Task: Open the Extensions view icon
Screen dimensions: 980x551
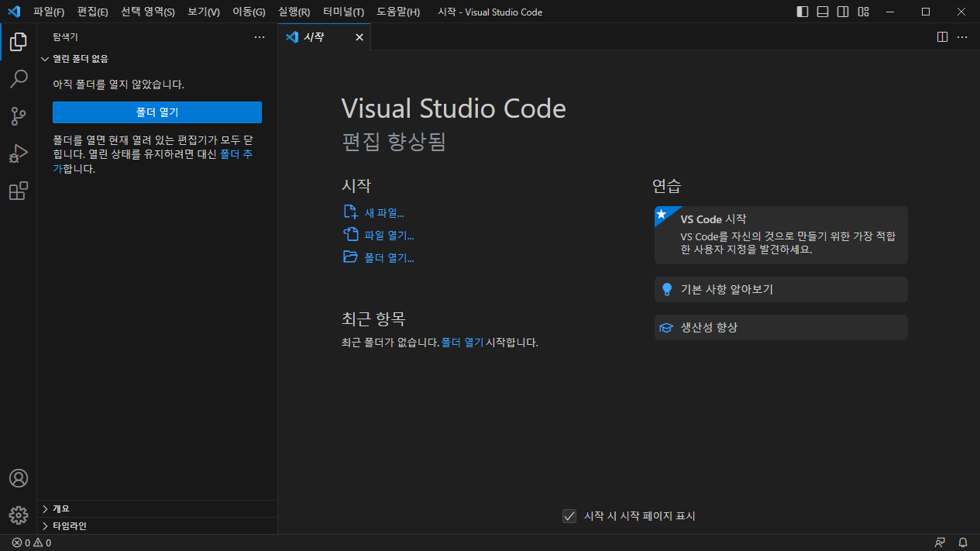Action: 19,191
